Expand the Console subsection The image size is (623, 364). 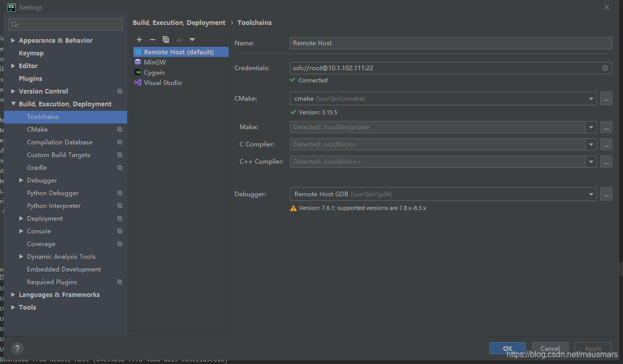(x=21, y=231)
